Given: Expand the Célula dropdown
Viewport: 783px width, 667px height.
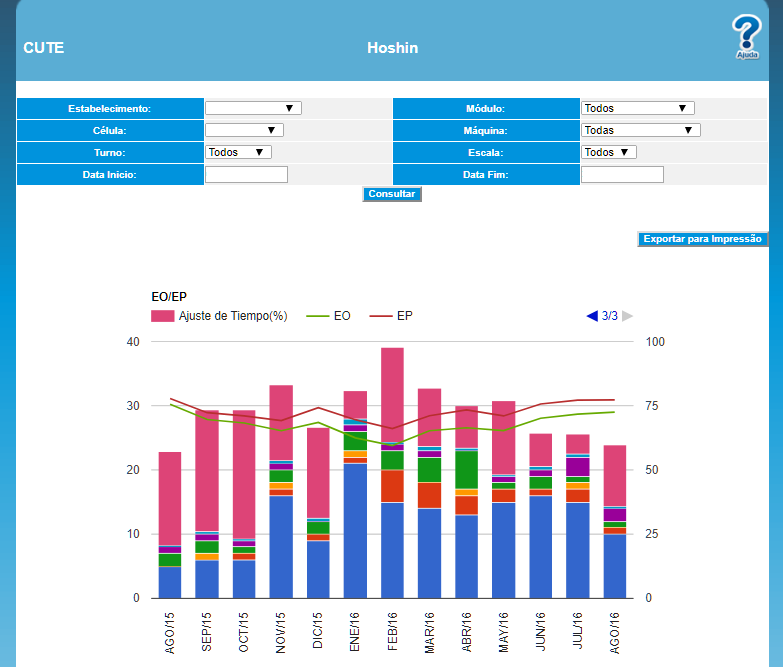Looking at the screenshot, I should click(244, 130).
